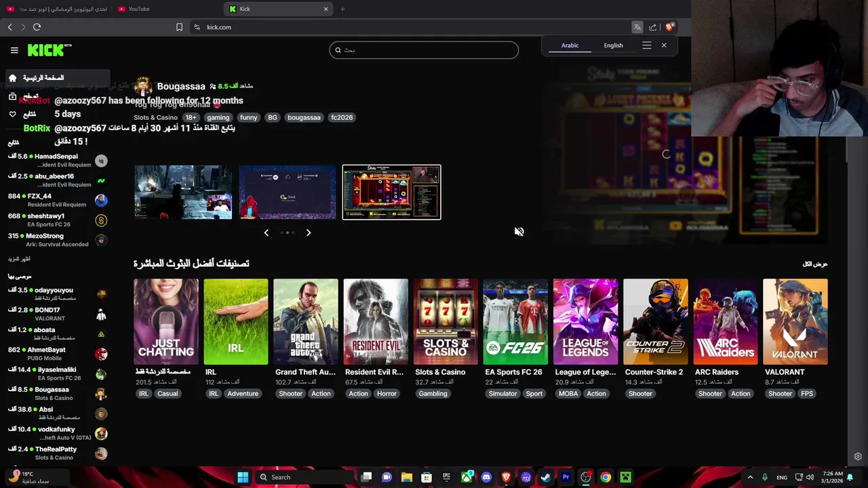The height and width of the screenshot is (488, 868).
Task: Open the settings gear at page corner
Action: click(858, 457)
